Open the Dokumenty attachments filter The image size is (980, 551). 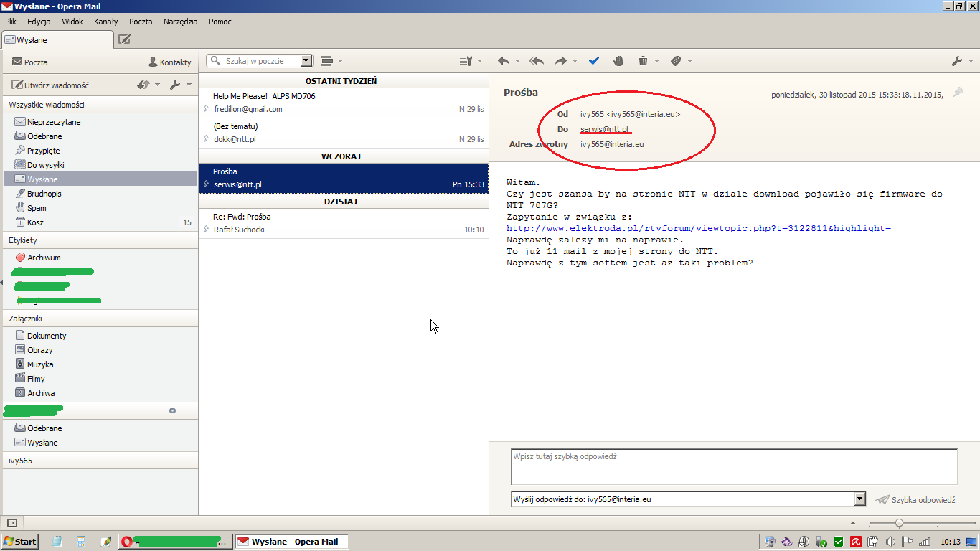coord(100,336)
